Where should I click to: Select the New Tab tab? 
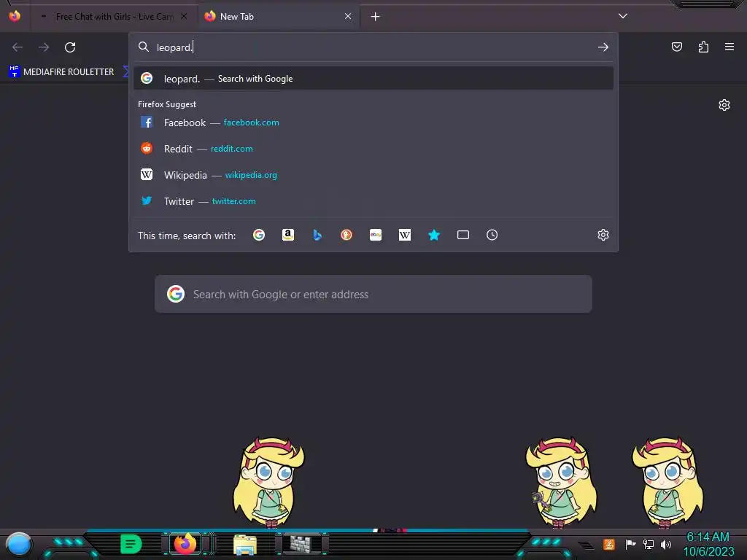279,17
